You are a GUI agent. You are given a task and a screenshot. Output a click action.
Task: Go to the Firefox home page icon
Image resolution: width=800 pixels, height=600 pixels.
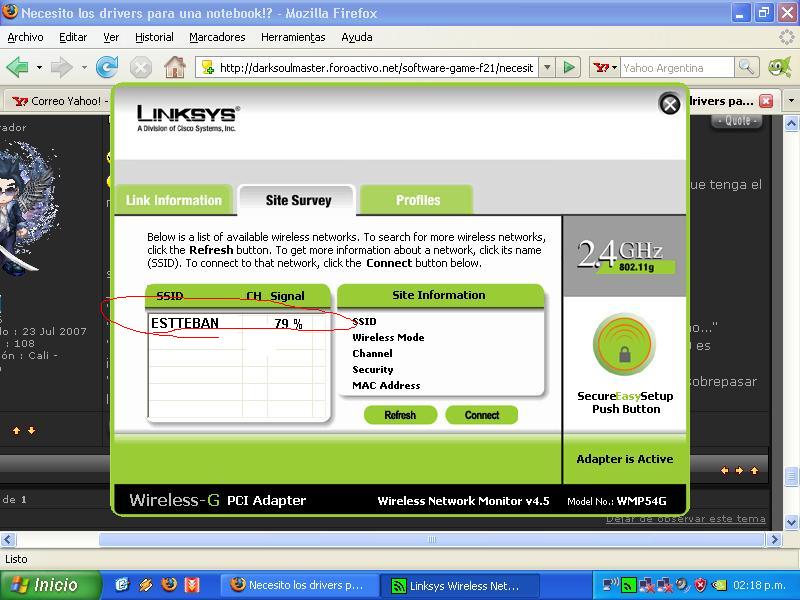(x=174, y=67)
